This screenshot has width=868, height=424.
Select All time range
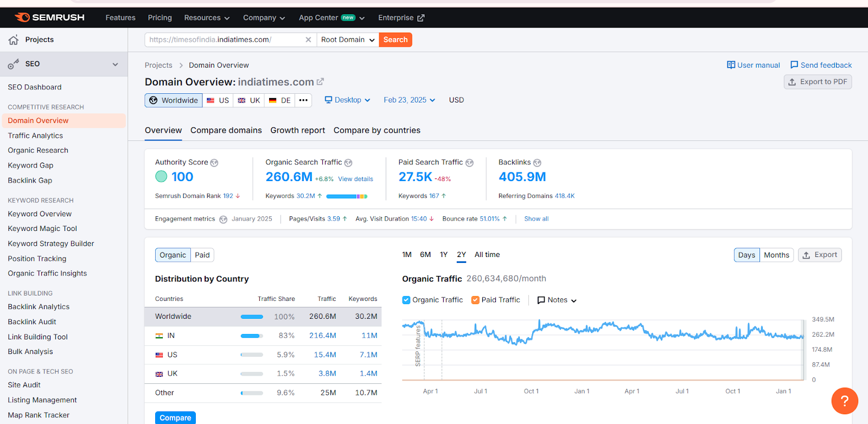tap(487, 254)
